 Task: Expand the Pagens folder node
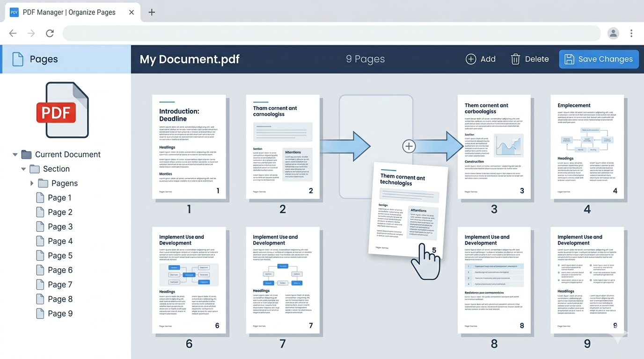point(32,183)
